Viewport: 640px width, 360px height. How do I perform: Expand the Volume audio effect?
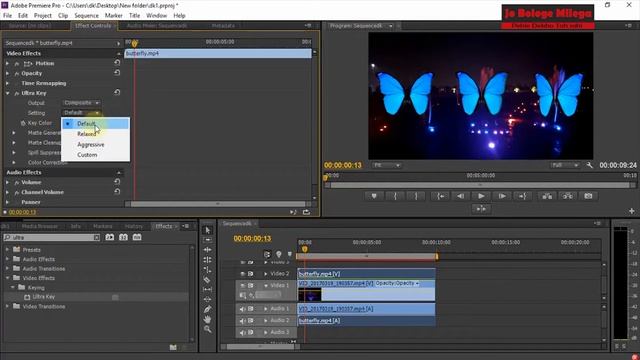click(x=7, y=182)
